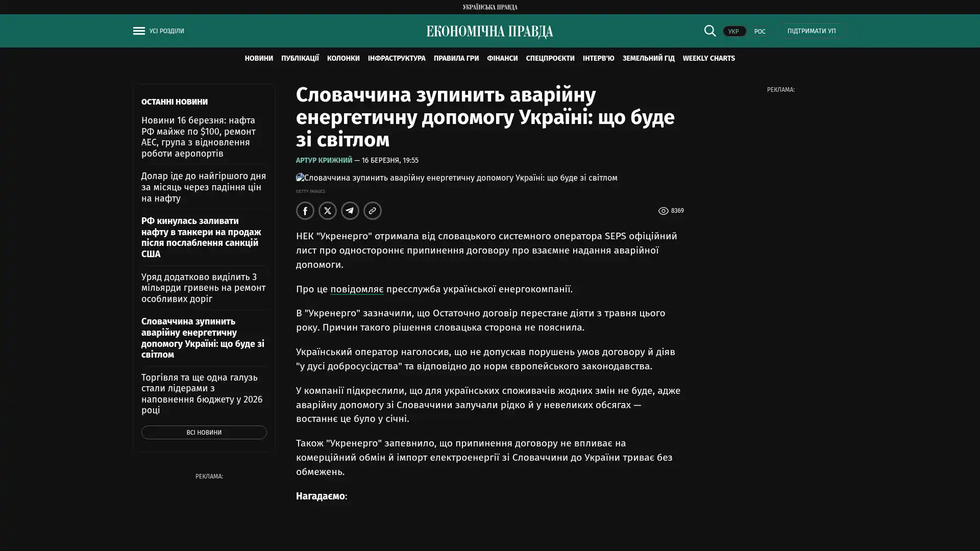Follow the повідомляє hyperlink

click(356, 289)
